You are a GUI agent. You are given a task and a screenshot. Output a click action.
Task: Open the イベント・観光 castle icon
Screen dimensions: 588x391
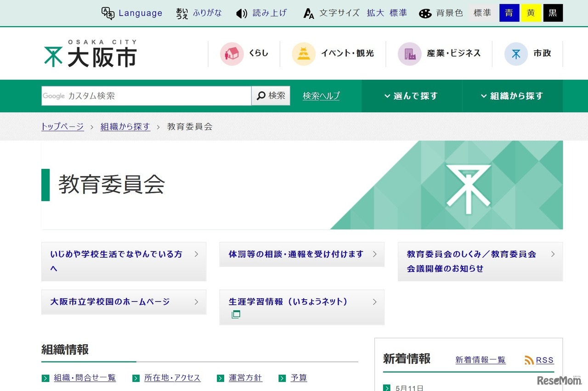pos(304,54)
